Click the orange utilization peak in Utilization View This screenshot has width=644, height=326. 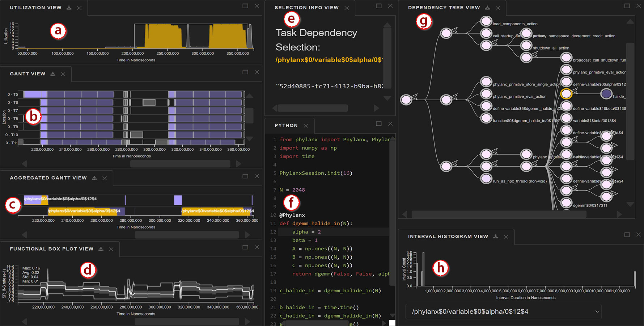click(x=163, y=36)
